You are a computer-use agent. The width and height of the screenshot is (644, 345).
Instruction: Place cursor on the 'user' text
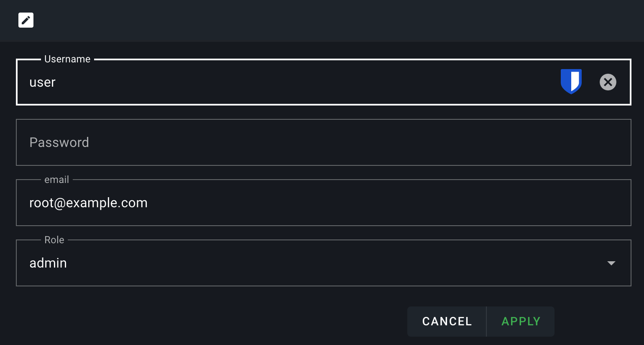click(x=42, y=82)
